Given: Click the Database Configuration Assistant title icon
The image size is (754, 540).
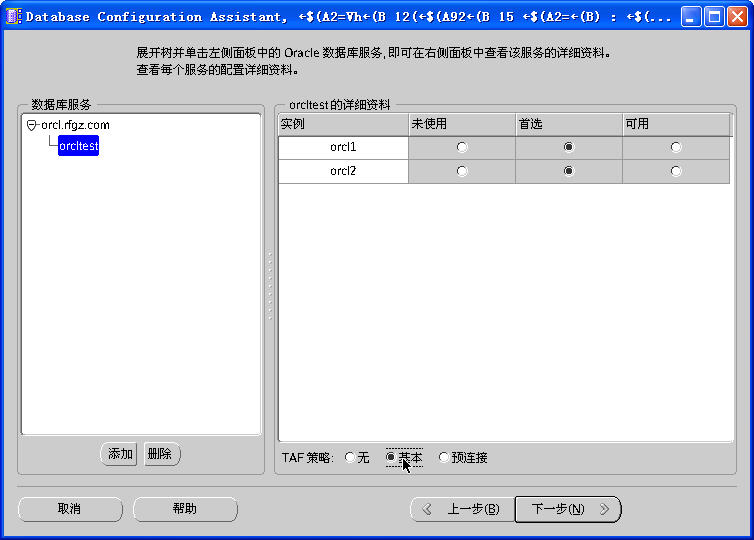Looking at the screenshot, I should tap(13, 16).
